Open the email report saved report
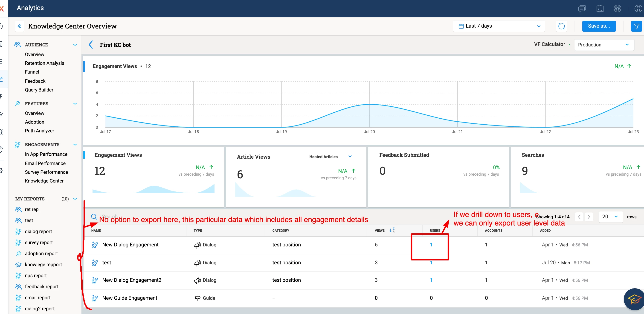 point(38,297)
